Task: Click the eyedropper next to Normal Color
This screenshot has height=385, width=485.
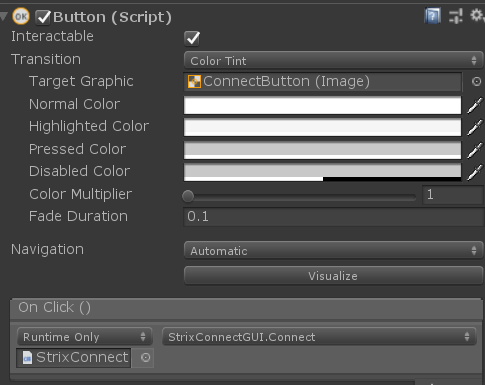Action: coord(475,105)
